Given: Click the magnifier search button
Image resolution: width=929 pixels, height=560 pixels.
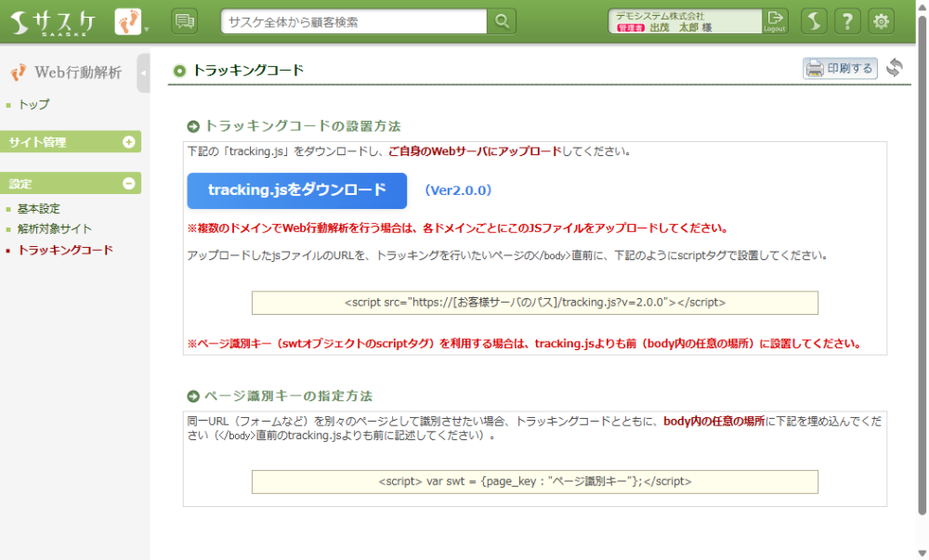Looking at the screenshot, I should click(501, 21).
